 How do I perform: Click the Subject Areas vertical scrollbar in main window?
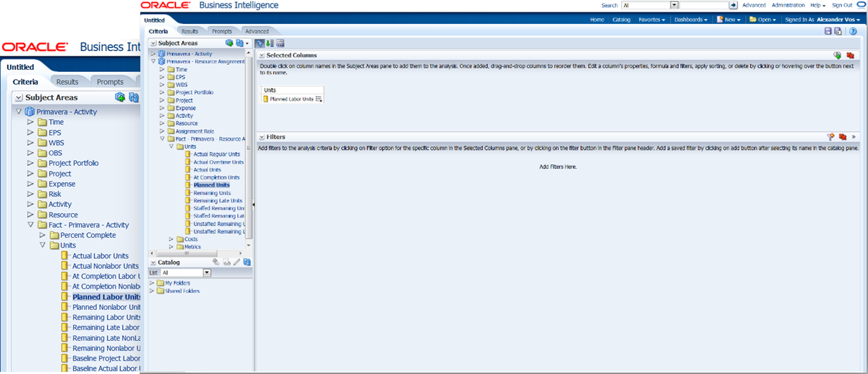point(248,148)
